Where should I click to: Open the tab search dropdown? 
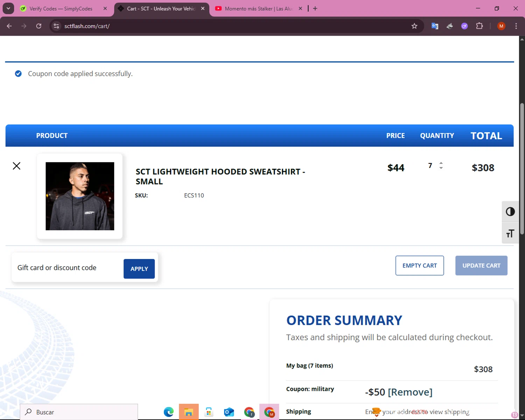8,8
